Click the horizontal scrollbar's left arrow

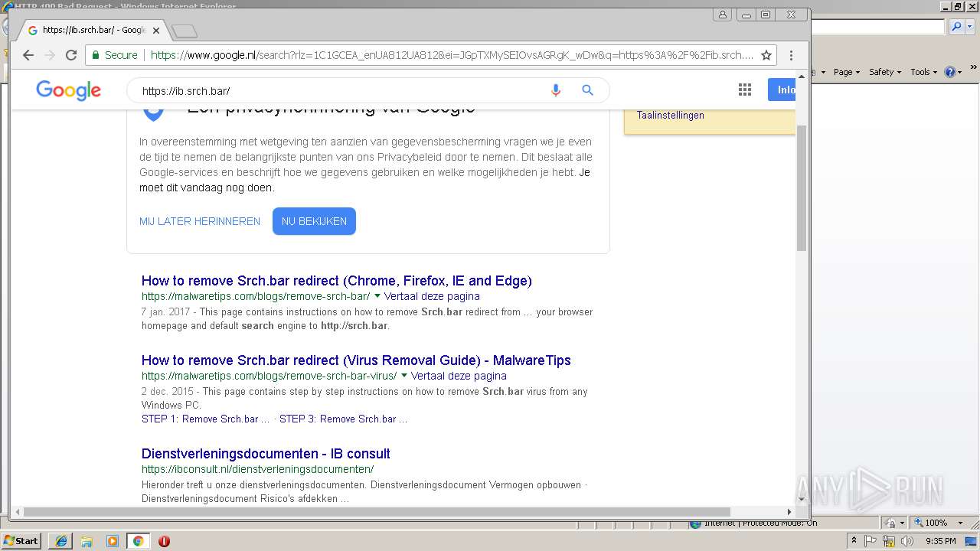tap(18, 512)
